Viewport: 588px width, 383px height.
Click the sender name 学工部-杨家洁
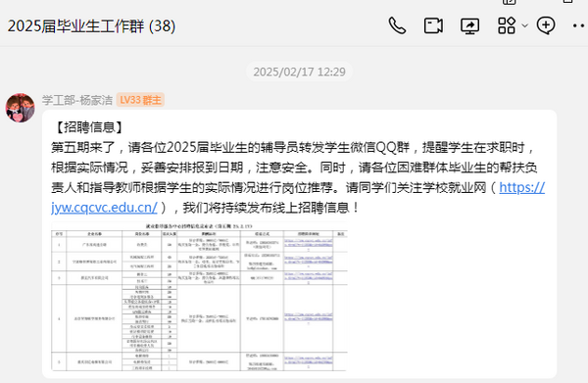tap(77, 100)
